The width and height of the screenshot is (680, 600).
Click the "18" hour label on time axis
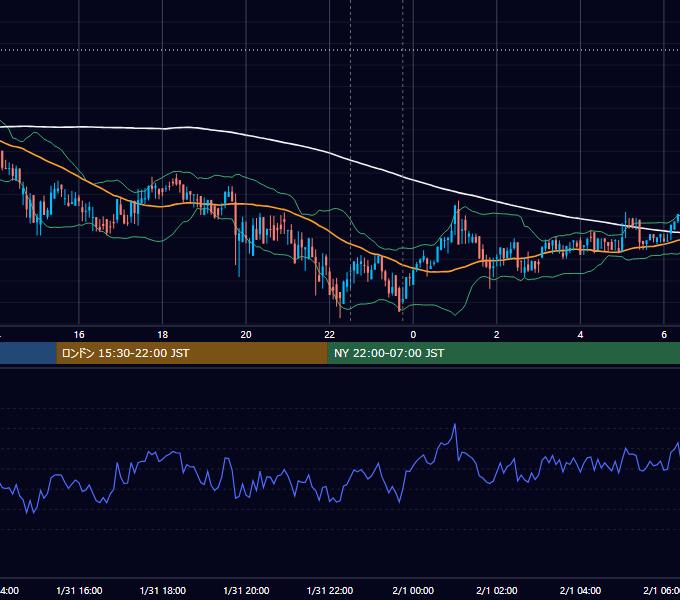click(x=163, y=335)
